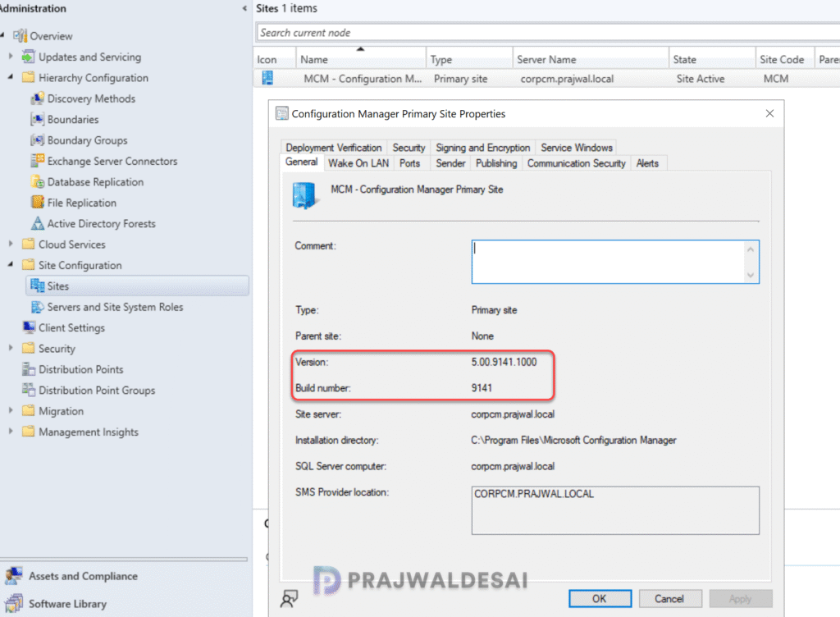Click the Database Replication icon
This screenshot has width=840, height=617.
pyautogui.click(x=38, y=181)
